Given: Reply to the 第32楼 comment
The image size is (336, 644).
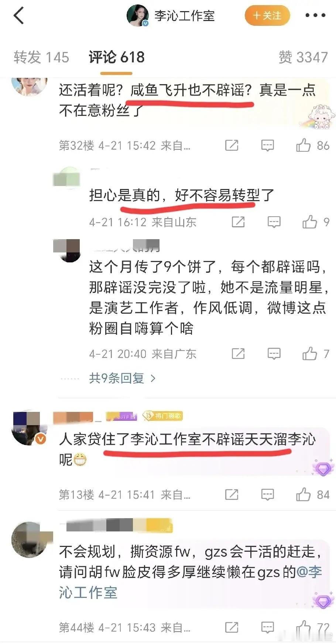Looking at the screenshot, I should click(x=267, y=145).
